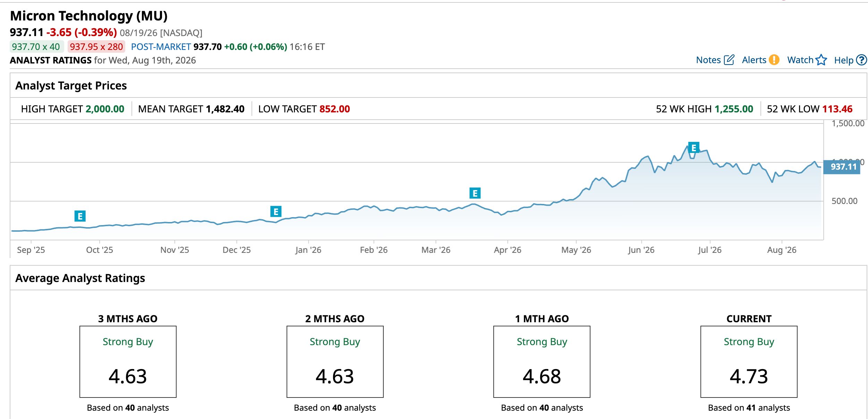Click 'Based on 41 analysts' text
This screenshot has width=868, height=419.
749,408
